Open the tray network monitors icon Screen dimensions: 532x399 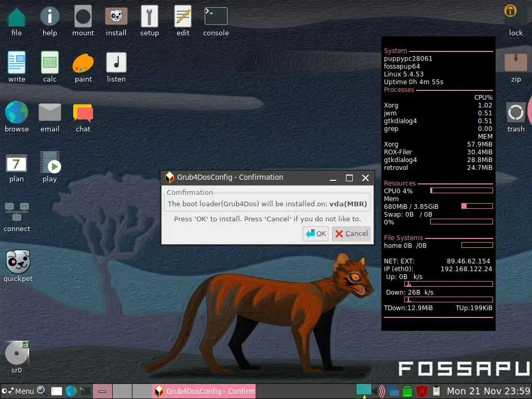click(x=393, y=391)
